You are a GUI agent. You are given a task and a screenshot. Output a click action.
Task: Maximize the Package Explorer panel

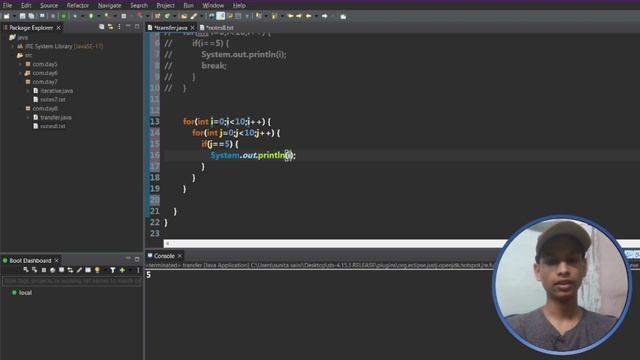(137, 27)
